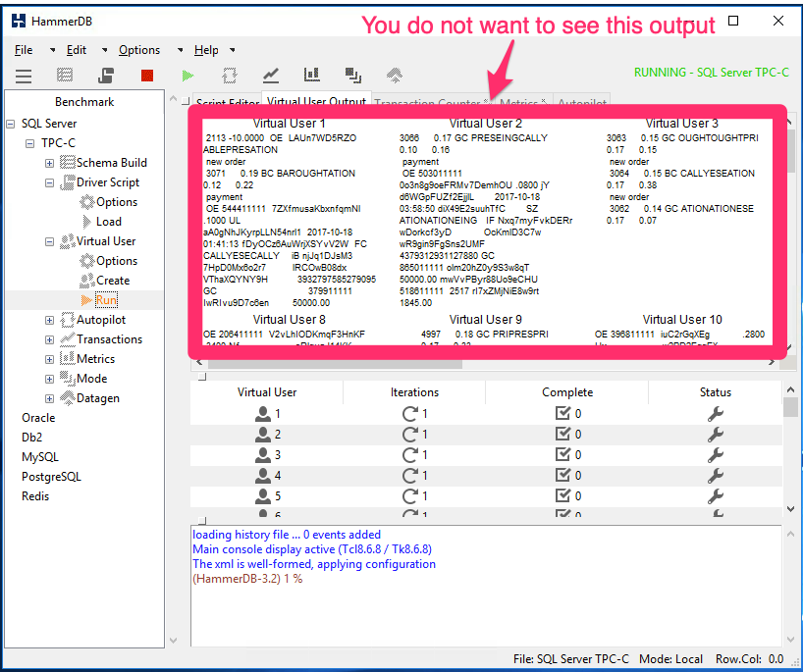Click status wrench icon for user 3

pyautogui.click(x=715, y=455)
